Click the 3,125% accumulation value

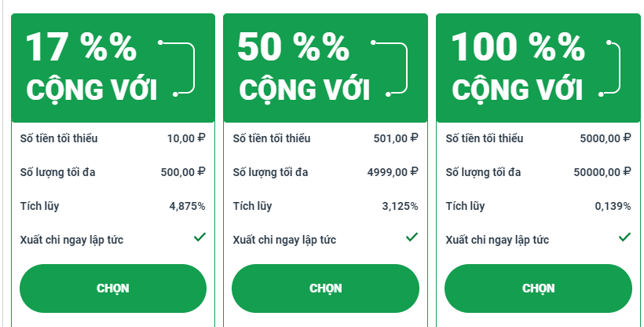pyautogui.click(x=400, y=206)
